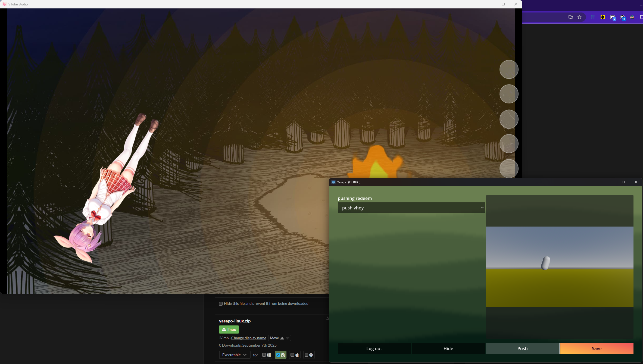Click the install app icon in address bar
This screenshot has height=364, width=643.
(570, 17)
